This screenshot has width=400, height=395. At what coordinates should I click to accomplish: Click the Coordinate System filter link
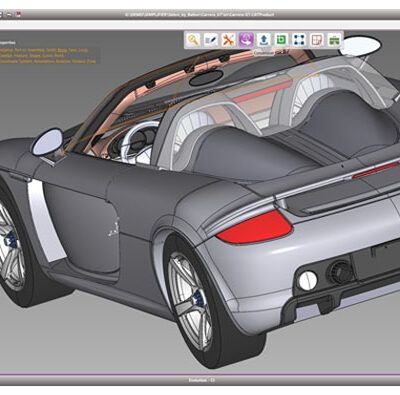click(x=15, y=61)
